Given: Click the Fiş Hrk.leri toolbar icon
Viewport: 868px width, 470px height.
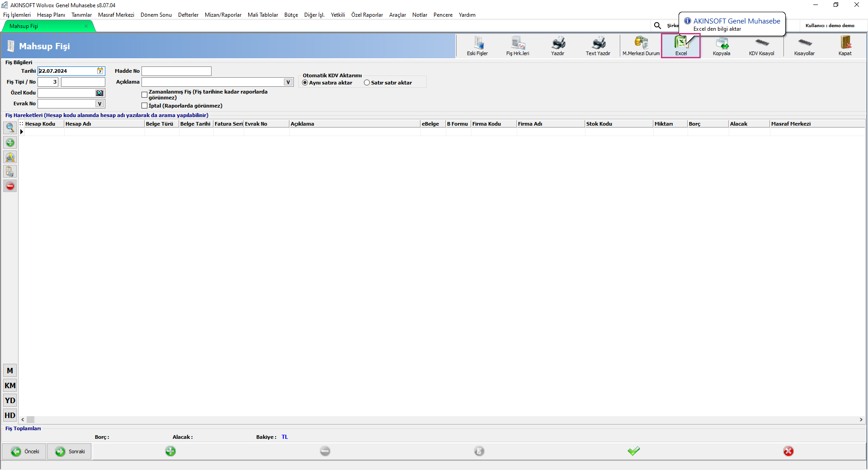Looking at the screenshot, I should pos(518,46).
